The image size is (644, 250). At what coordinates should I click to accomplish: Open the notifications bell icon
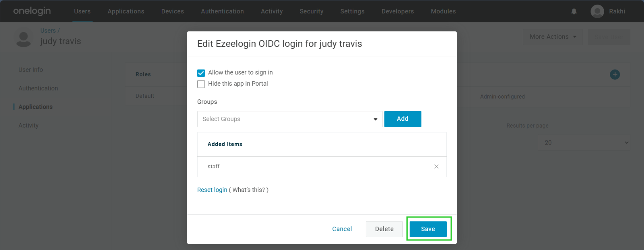click(x=574, y=11)
